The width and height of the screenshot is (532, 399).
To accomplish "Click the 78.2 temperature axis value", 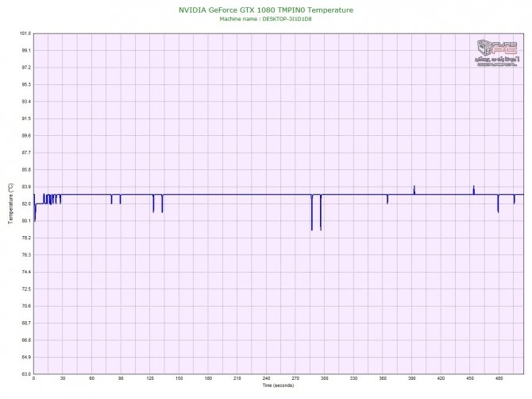I will pos(25,238).
